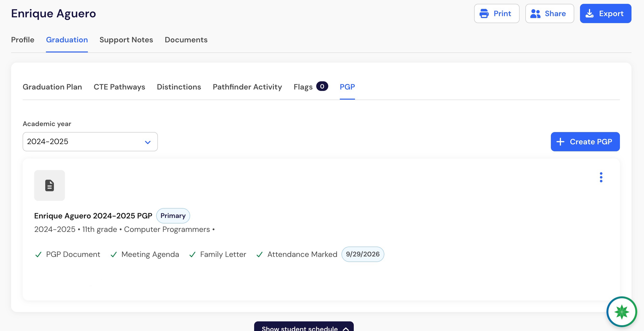Open the green star assistant widget
Image resolution: width=644 pixels, height=331 pixels.
tap(622, 312)
